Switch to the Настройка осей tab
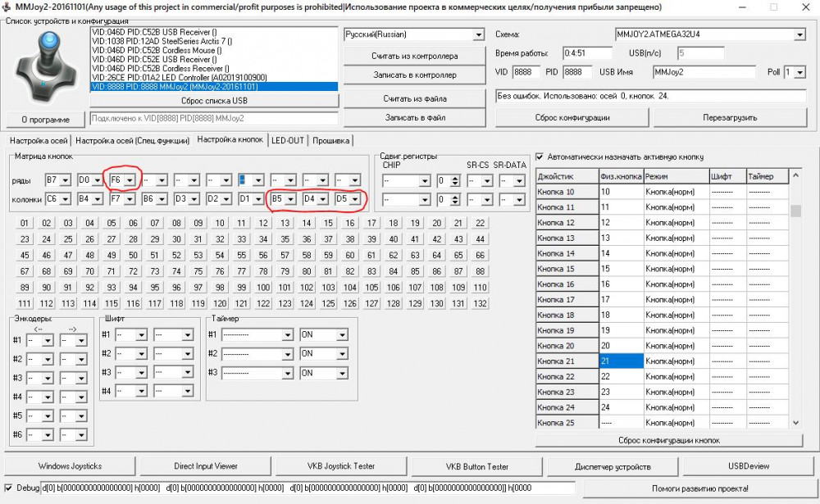 38,140
